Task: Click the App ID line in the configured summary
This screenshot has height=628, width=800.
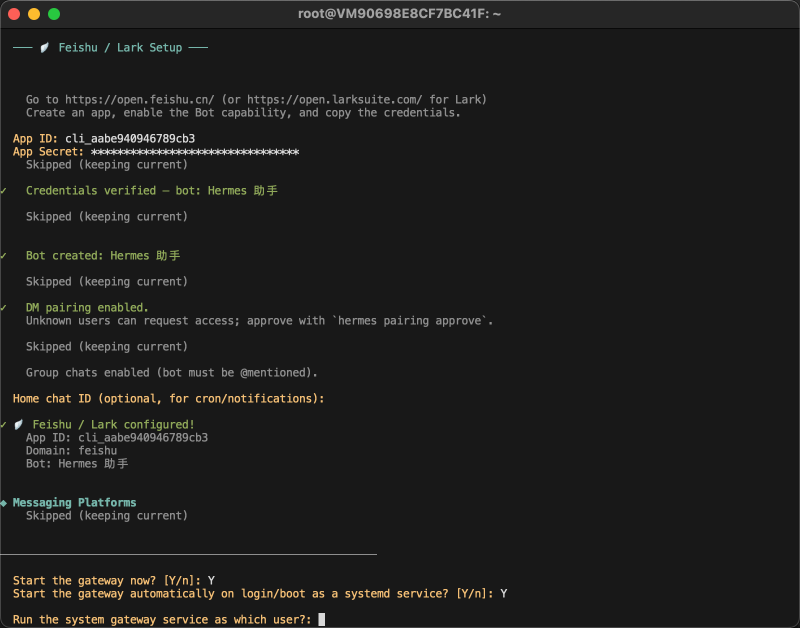Action: 117,438
